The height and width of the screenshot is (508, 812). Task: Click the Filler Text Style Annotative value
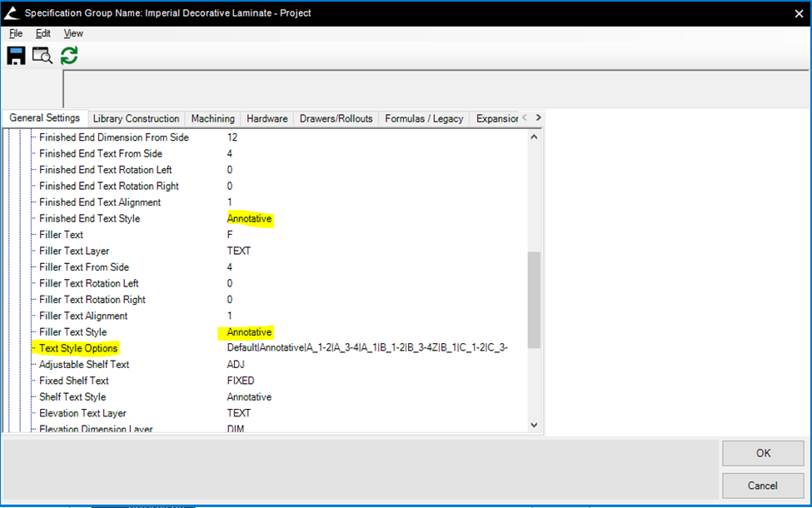coord(249,332)
